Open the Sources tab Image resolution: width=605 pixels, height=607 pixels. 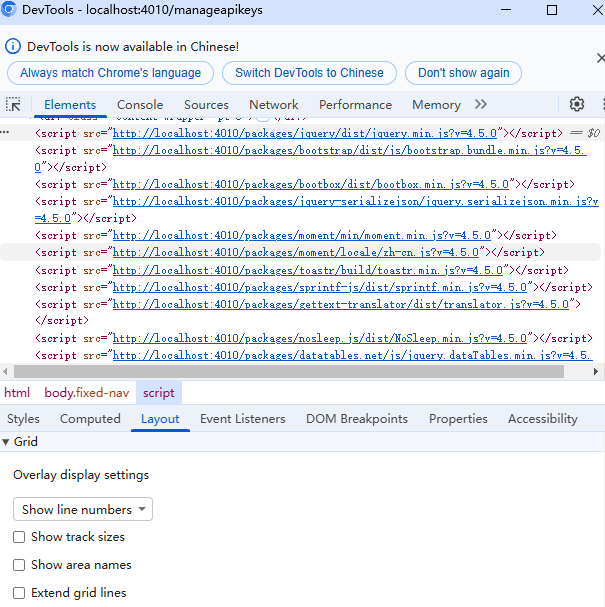pyautogui.click(x=206, y=105)
